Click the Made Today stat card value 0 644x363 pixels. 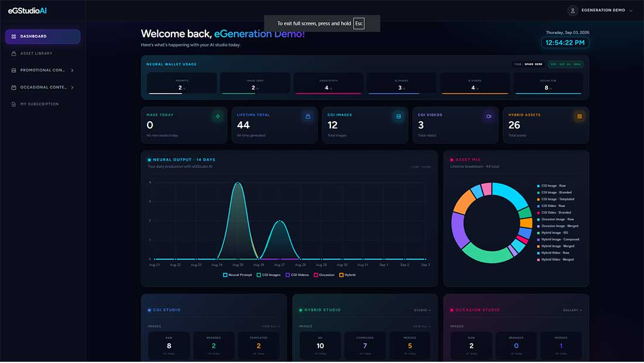pos(150,125)
